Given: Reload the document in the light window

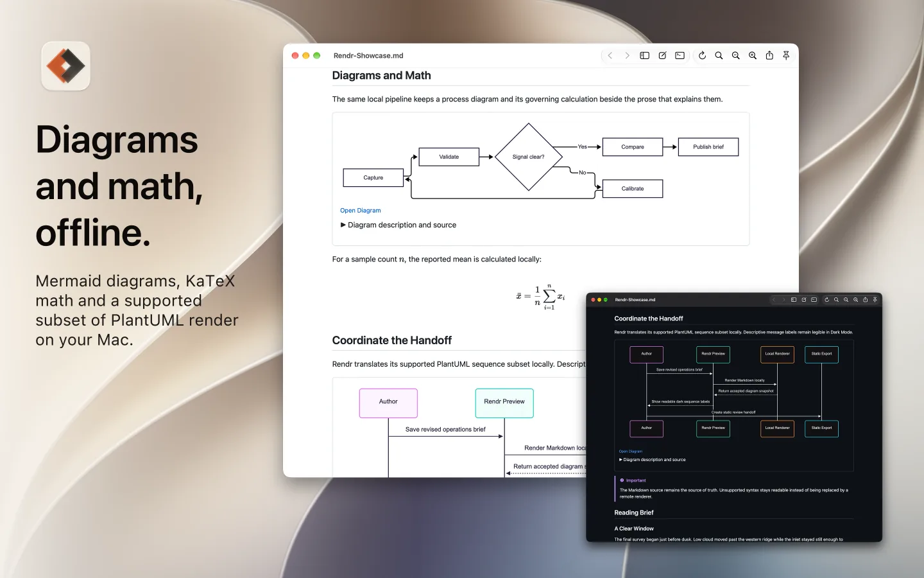Looking at the screenshot, I should coord(702,56).
